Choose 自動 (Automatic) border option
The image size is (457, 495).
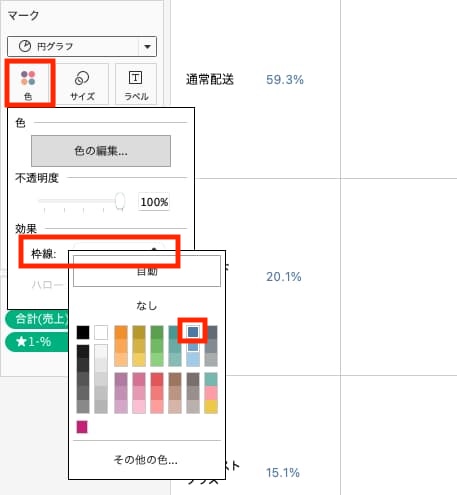[x=147, y=271]
